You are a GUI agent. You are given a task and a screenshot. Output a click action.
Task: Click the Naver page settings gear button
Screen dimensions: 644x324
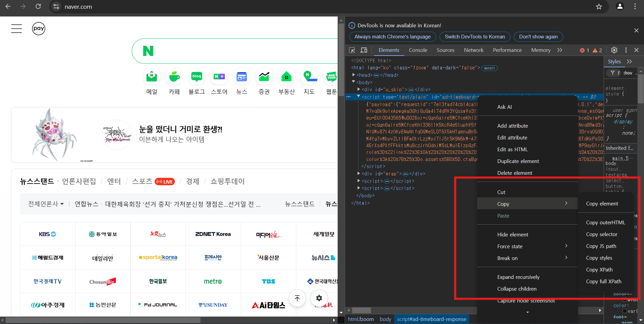click(319, 298)
